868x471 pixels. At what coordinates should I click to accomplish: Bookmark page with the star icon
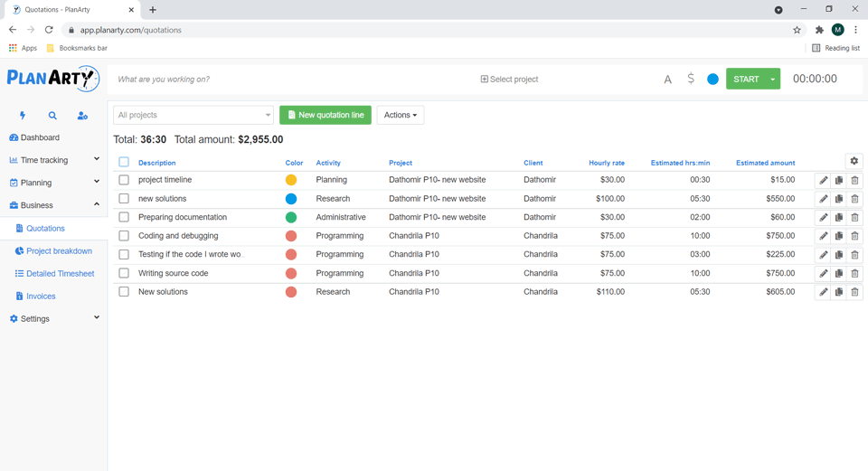pos(797,30)
